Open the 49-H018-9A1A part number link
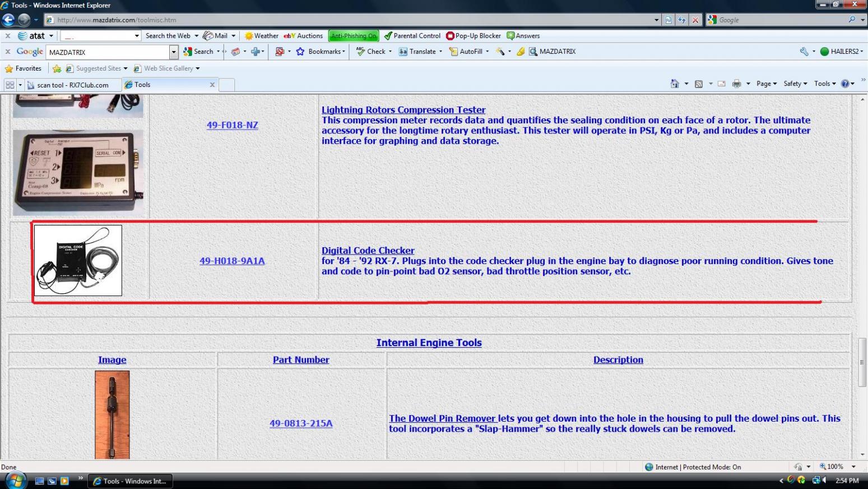This screenshot has height=489, width=868. (x=232, y=261)
